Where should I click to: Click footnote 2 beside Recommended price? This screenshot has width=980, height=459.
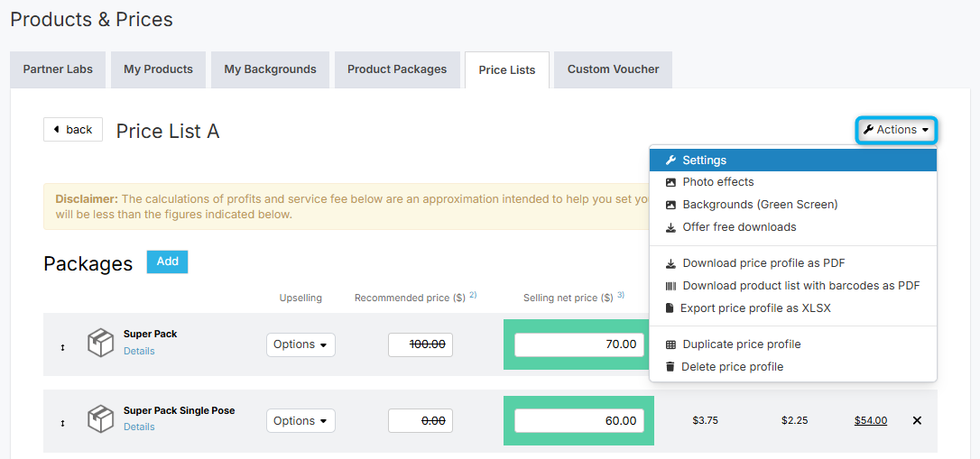tap(473, 295)
